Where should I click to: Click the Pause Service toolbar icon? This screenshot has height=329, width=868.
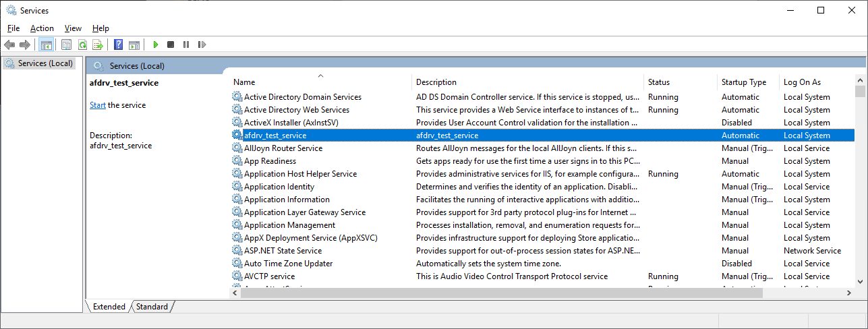pyautogui.click(x=186, y=44)
